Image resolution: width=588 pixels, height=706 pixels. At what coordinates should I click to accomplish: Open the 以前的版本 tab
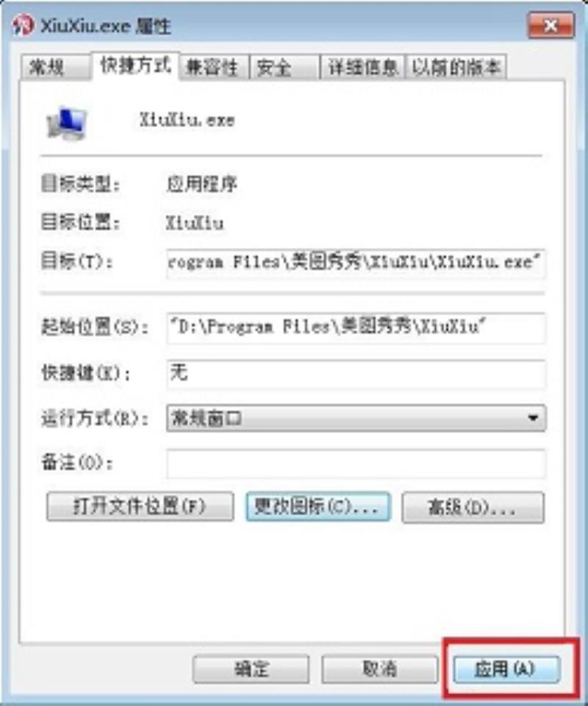(455, 68)
